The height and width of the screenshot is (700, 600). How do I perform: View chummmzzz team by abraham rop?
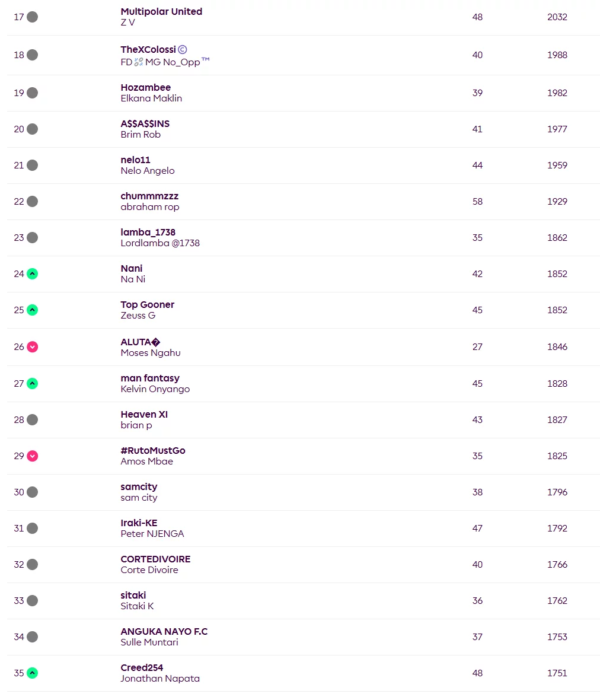click(x=149, y=196)
